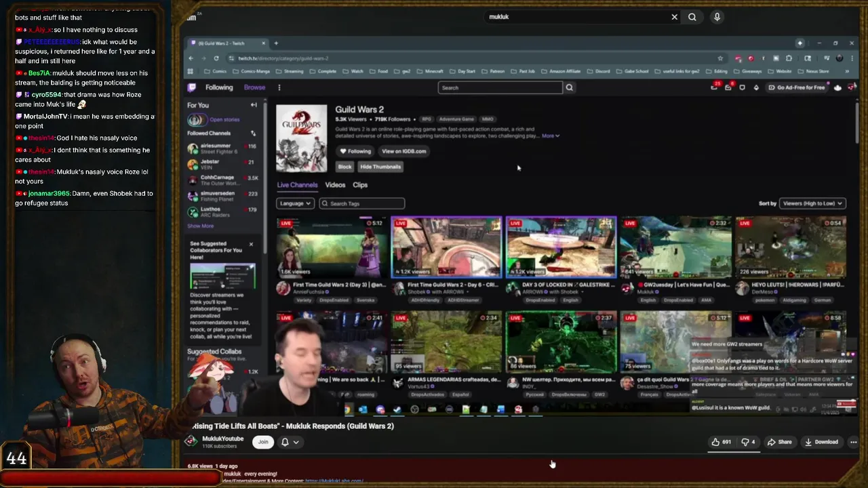Select CohhCarnage in followed channels
The image size is (868, 488).
[x=222, y=180]
